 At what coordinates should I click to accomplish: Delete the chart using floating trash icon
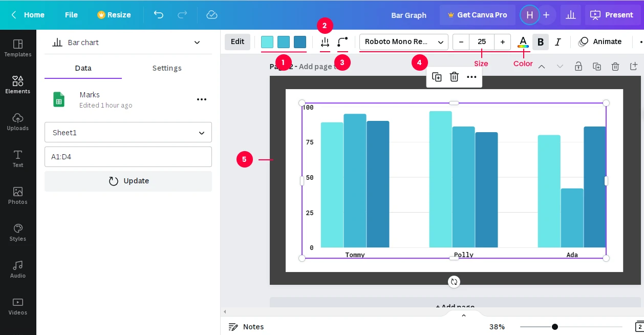(x=454, y=77)
